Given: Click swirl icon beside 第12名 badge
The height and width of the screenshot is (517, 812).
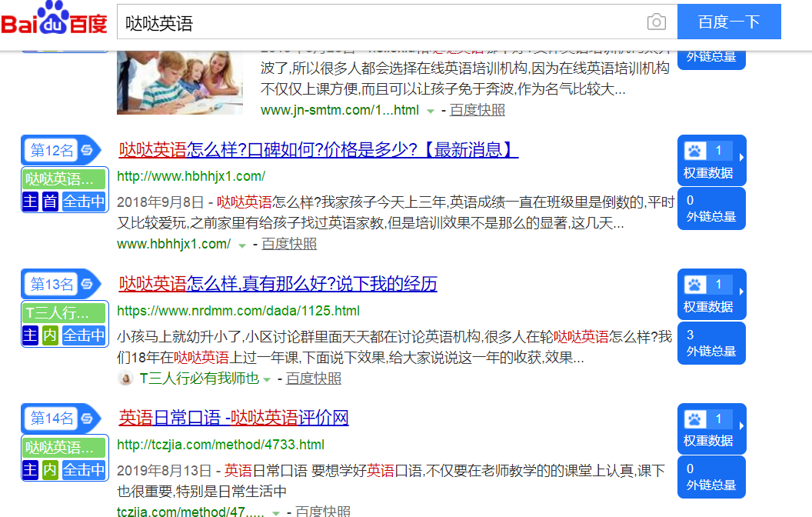Looking at the screenshot, I should [87, 150].
